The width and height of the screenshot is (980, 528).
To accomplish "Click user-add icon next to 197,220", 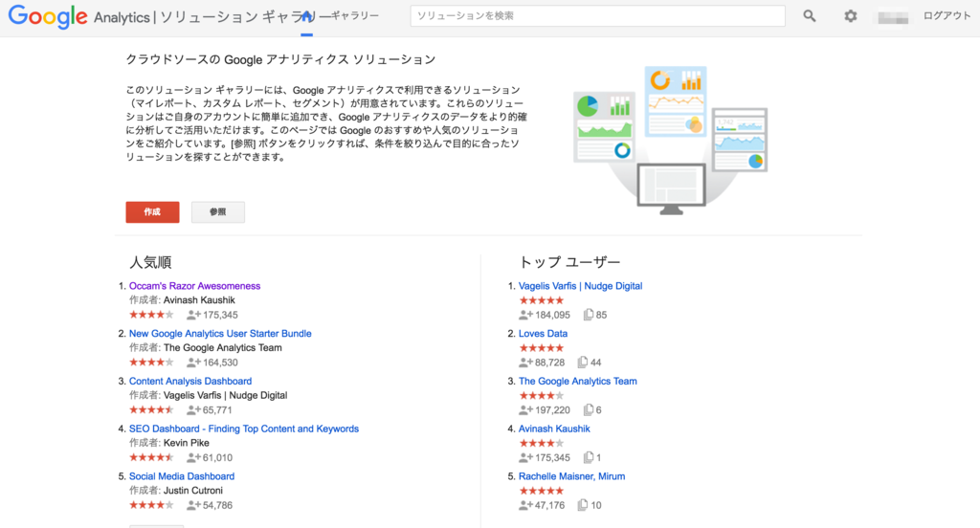I will click(x=525, y=410).
